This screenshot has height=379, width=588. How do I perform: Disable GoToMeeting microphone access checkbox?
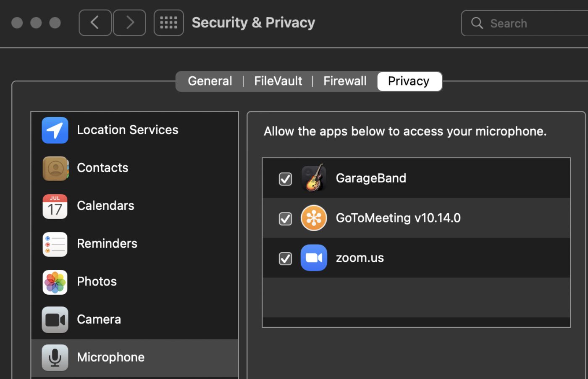[286, 219]
